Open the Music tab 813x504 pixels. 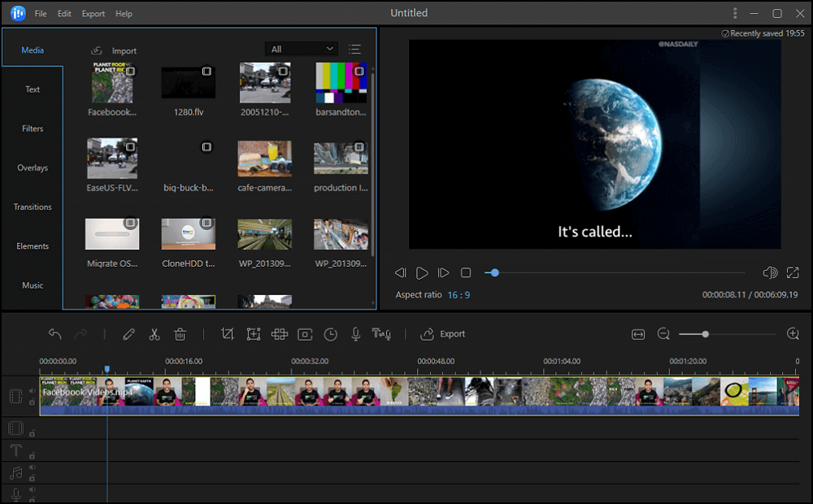click(33, 285)
